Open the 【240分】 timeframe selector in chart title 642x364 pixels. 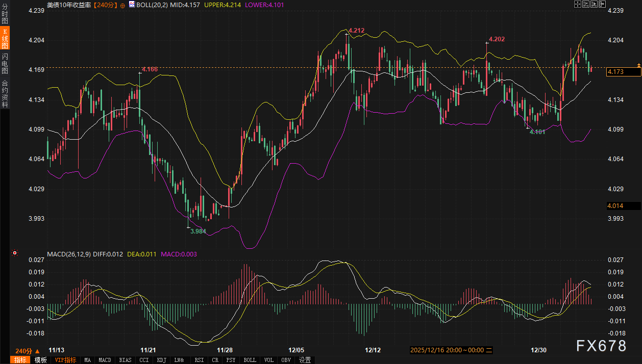[x=106, y=5]
